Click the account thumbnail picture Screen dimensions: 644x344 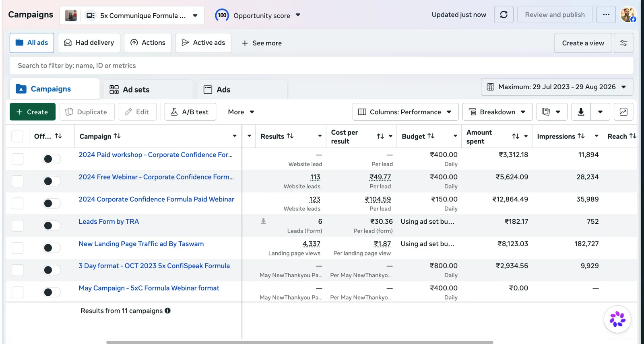pyautogui.click(x=71, y=15)
